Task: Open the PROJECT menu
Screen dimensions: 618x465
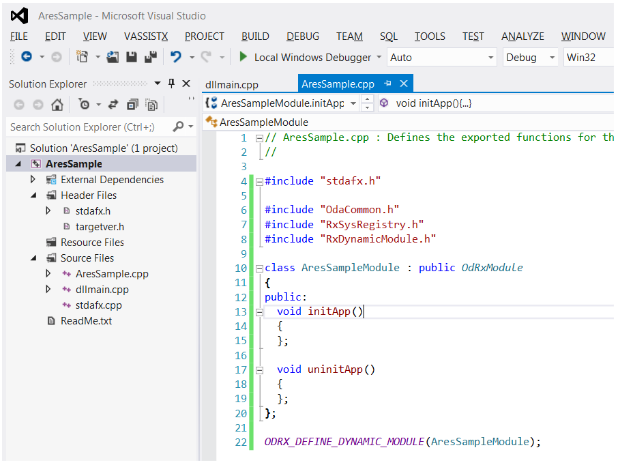Action: pyautogui.click(x=204, y=36)
